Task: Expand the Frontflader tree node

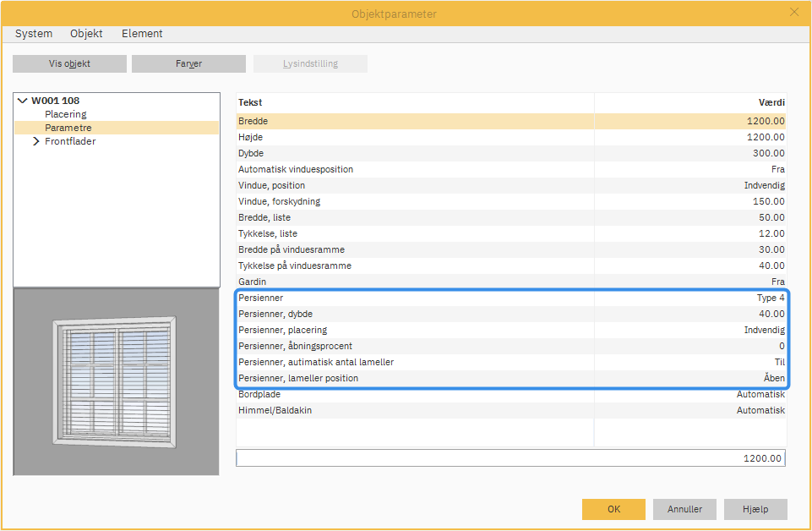Action: pos(36,142)
